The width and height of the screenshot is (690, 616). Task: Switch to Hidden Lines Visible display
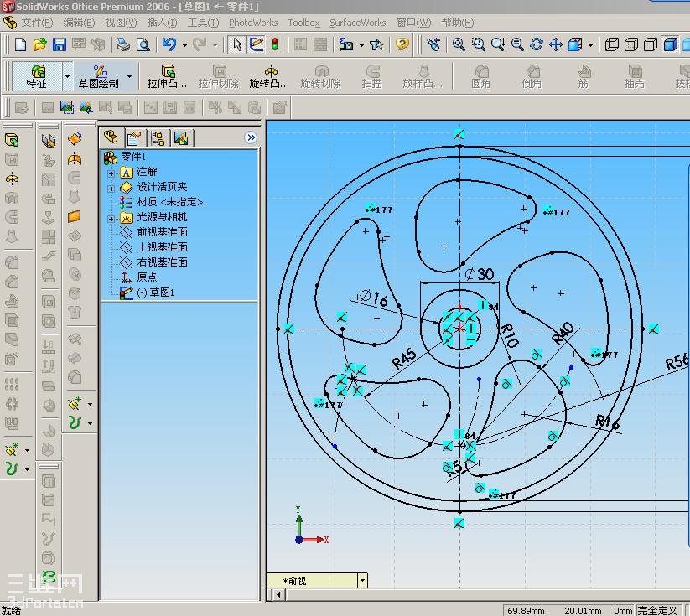[x=631, y=44]
